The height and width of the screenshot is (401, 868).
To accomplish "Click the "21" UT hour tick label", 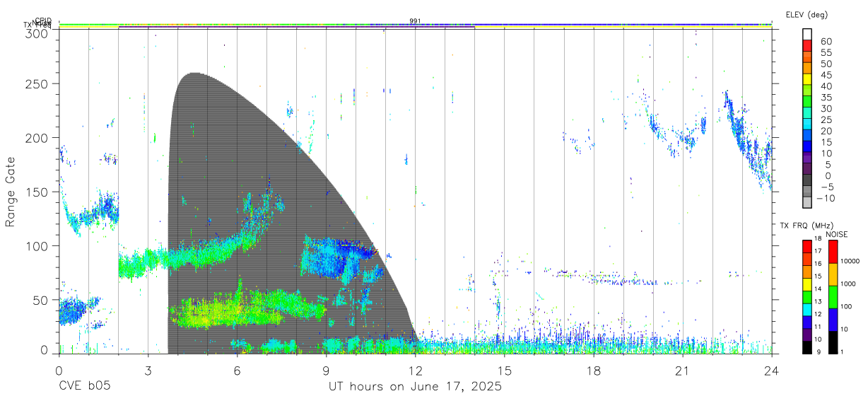I will click(x=682, y=371).
